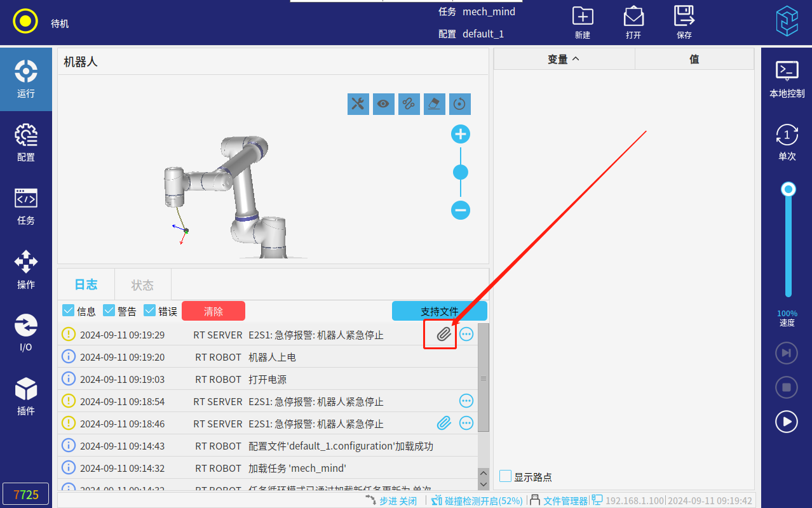Click the zoom in plus icon in 3D view
Screen dimensions: 812x508
point(461,135)
